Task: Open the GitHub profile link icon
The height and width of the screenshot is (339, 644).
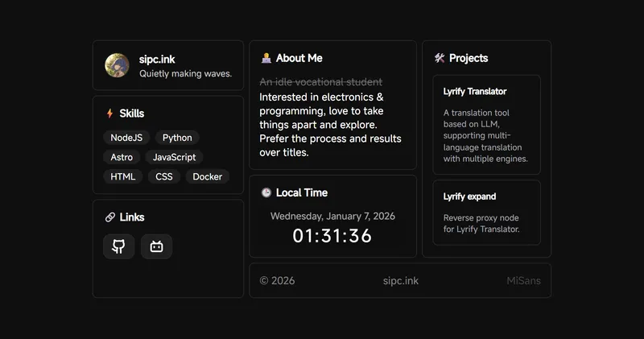Action: pyautogui.click(x=118, y=246)
